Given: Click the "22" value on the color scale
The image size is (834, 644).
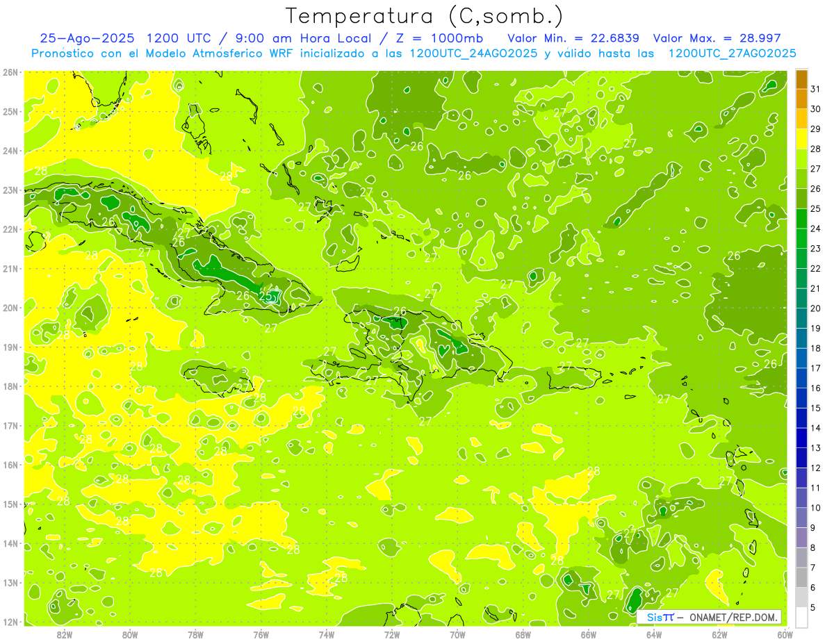Looking at the screenshot, I should 816,269.
